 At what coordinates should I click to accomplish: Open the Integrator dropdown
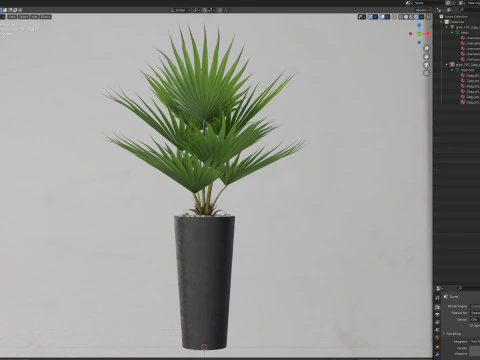click(x=475, y=342)
